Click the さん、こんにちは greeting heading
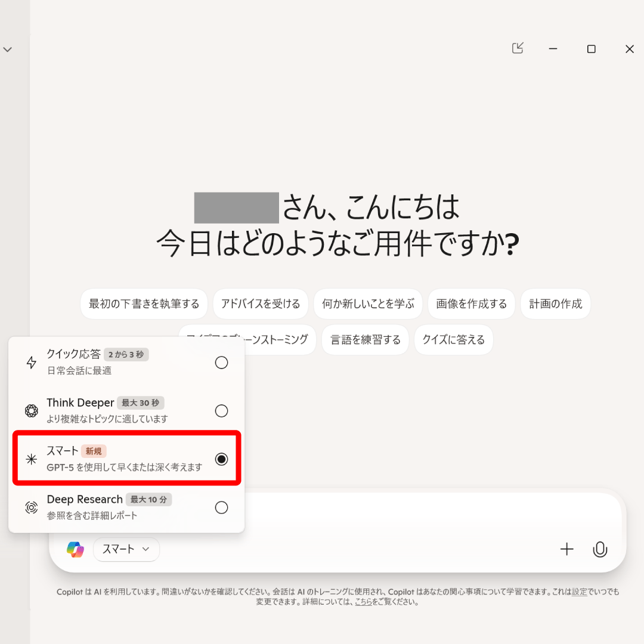 (370, 207)
